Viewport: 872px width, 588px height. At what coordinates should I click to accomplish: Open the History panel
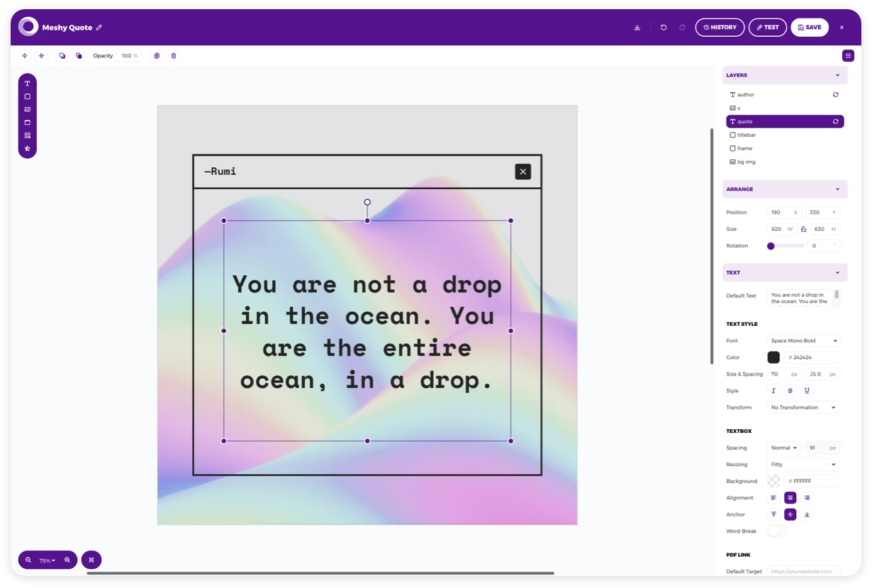[720, 28]
